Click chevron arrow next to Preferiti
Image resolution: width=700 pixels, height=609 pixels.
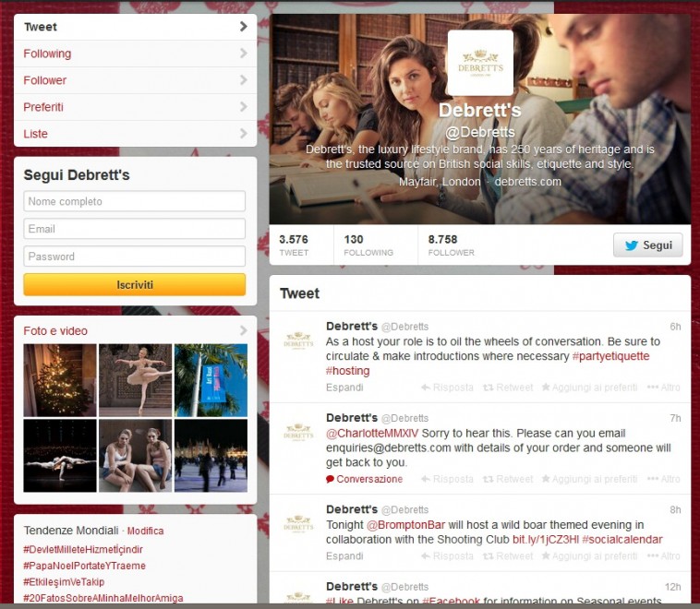[243, 107]
